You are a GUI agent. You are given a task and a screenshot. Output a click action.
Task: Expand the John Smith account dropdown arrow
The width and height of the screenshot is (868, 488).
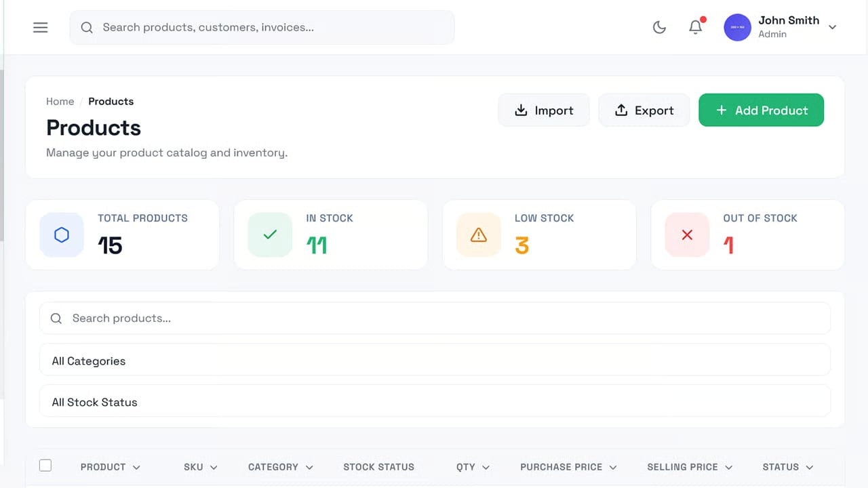[x=833, y=28]
